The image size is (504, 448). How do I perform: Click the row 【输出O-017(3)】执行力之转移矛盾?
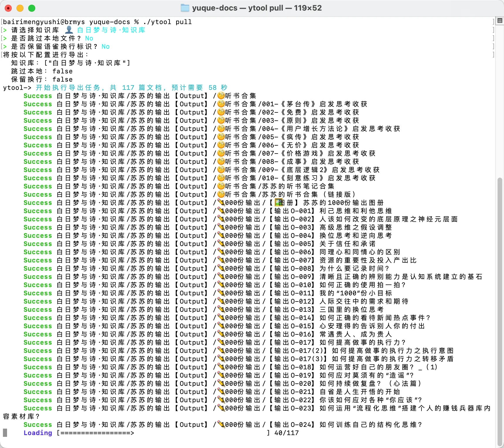[238, 359]
